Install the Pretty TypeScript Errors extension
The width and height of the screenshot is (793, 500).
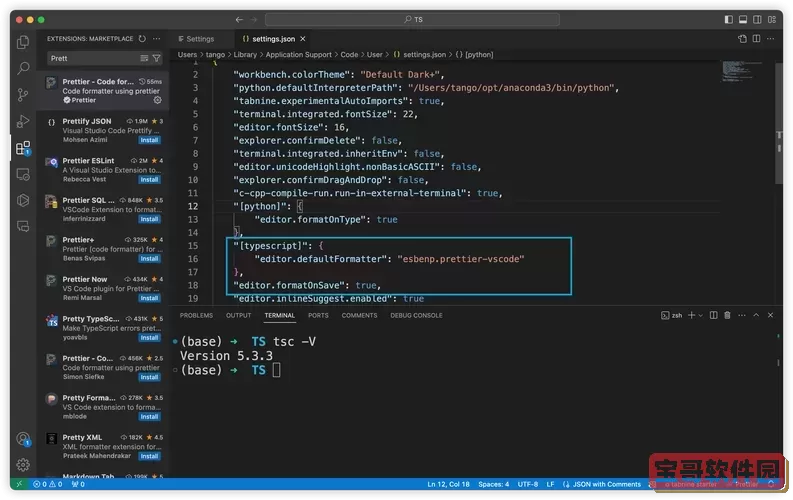(x=149, y=337)
